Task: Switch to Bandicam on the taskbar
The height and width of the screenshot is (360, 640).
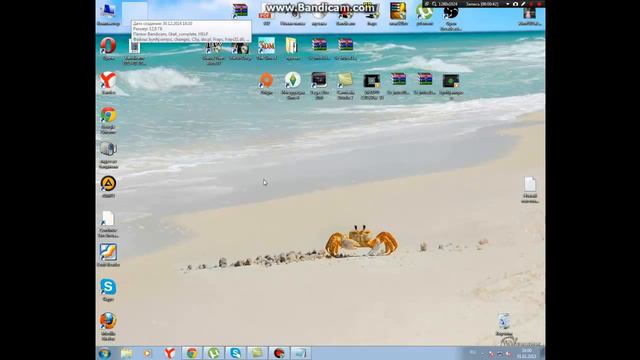Action: 279,353
